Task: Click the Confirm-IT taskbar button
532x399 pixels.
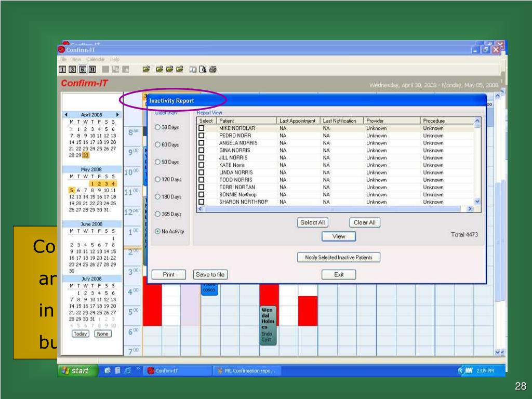Action: coord(178,370)
